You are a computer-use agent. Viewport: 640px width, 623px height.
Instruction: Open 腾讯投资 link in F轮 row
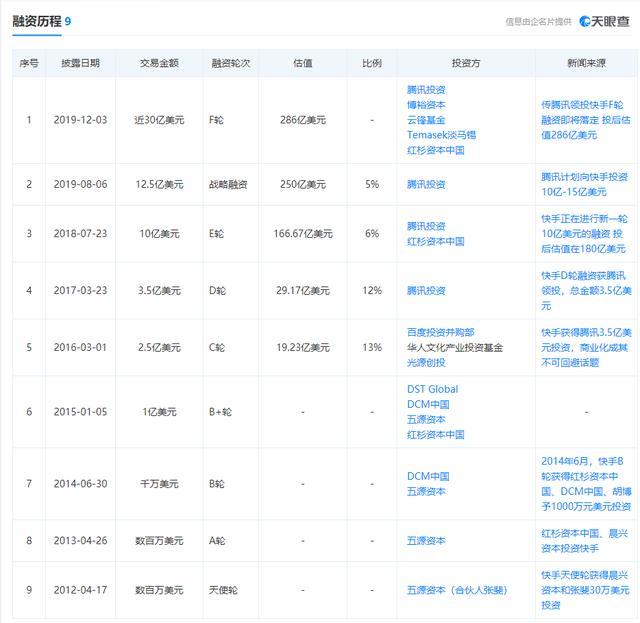(x=426, y=90)
